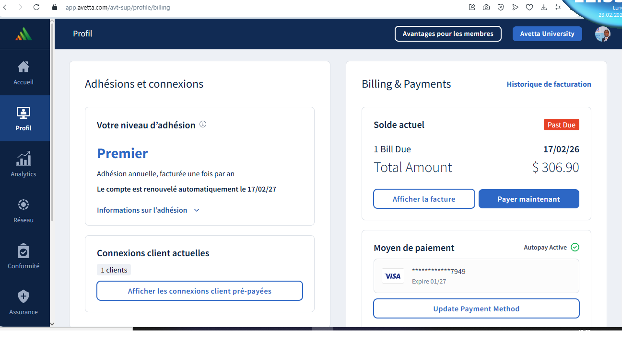Expand Informations sur l'adhésion
Screen dimensions: 622x364
tap(148, 210)
